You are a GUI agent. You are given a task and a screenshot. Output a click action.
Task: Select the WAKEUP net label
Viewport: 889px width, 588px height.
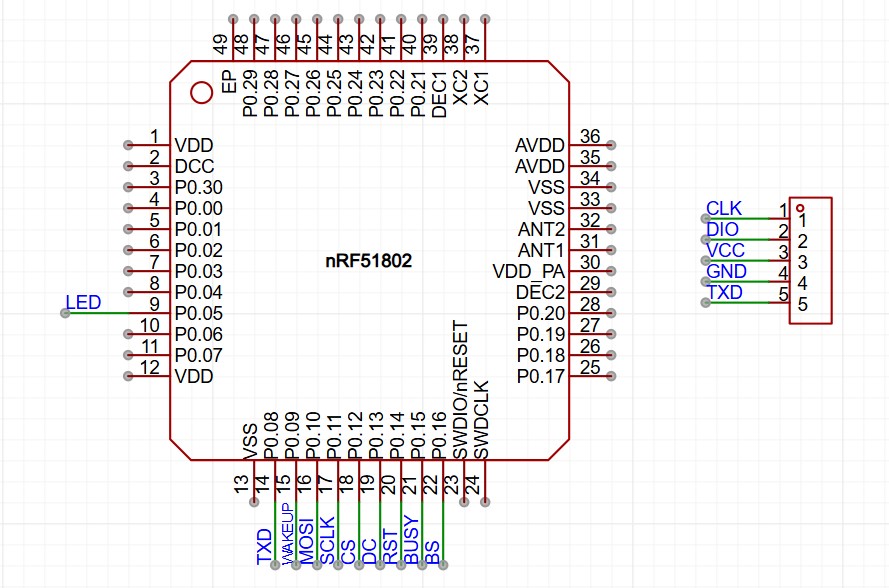click(x=285, y=536)
